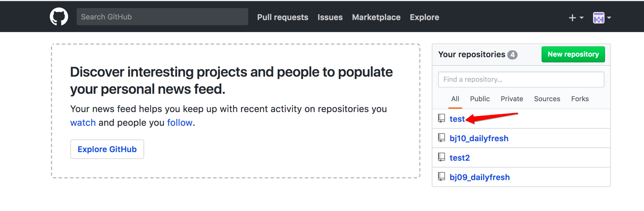Open the user avatar menu
This screenshot has height=211, width=644.
click(x=602, y=17)
